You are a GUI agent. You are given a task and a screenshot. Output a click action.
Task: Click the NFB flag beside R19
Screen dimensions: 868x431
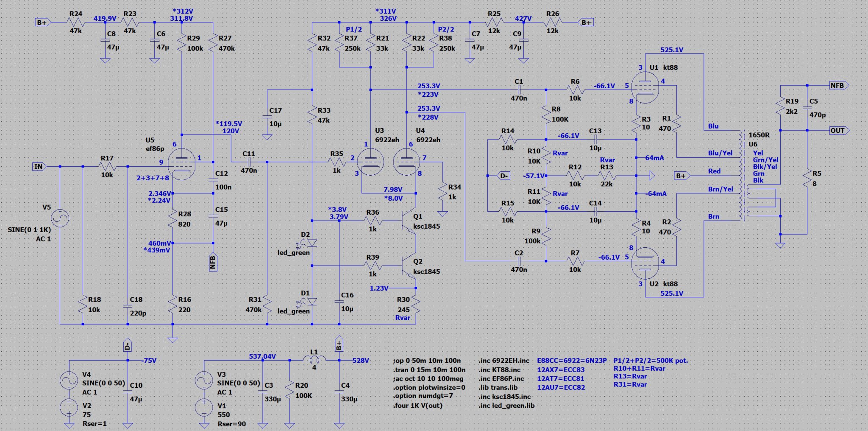click(x=839, y=86)
